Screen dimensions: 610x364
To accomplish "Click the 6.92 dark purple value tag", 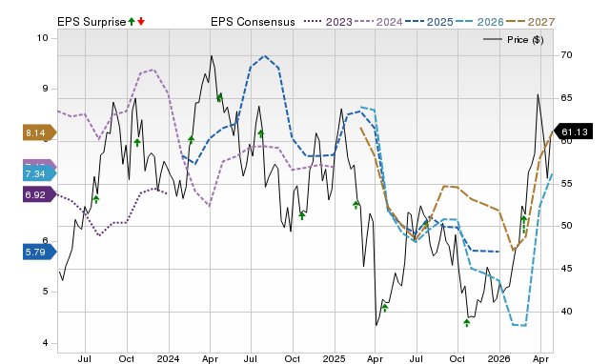I will (x=40, y=194).
